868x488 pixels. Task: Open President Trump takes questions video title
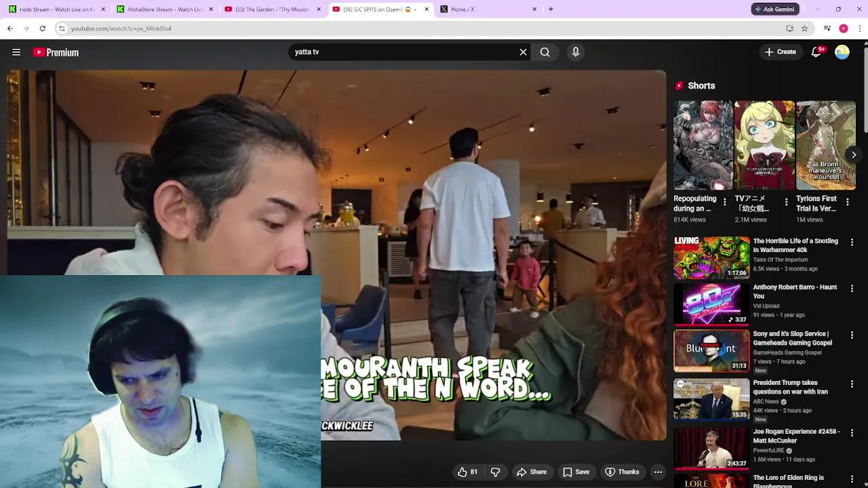pos(790,387)
